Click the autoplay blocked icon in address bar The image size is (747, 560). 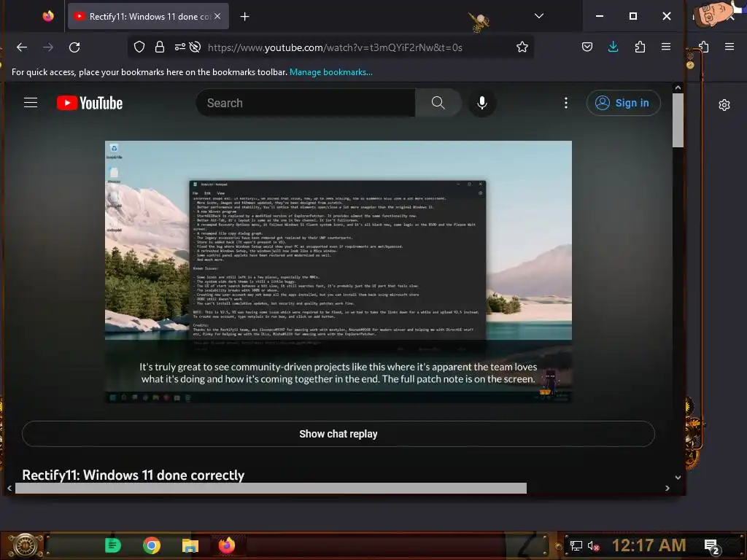[x=195, y=47]
